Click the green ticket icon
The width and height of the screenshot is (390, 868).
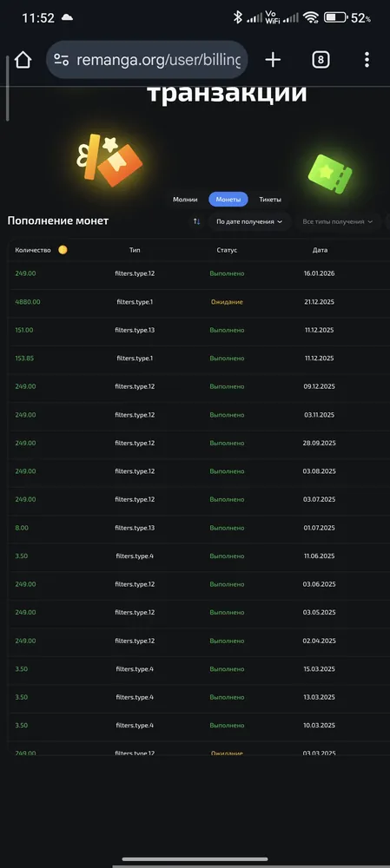330,174
